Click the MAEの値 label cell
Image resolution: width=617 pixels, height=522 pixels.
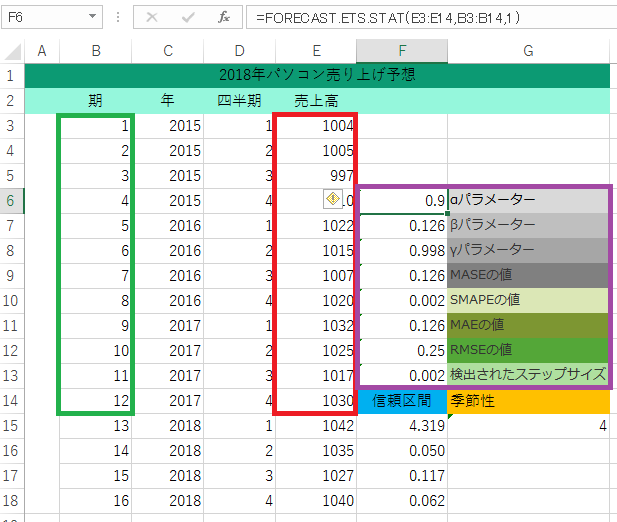coord(528,326)
